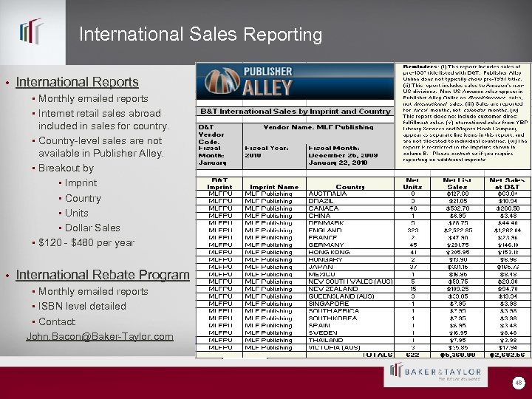Click the John.Bacon@Baker-Taylor.com email link
This screenshot has height=399, width=532.
tap(100, 336)
